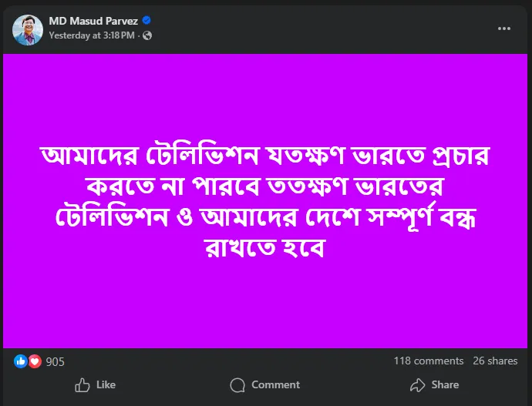Click the blue thumbs-up reaction icon
The image size is (532, 406).
pyautogui.click(x=21, y=361)
